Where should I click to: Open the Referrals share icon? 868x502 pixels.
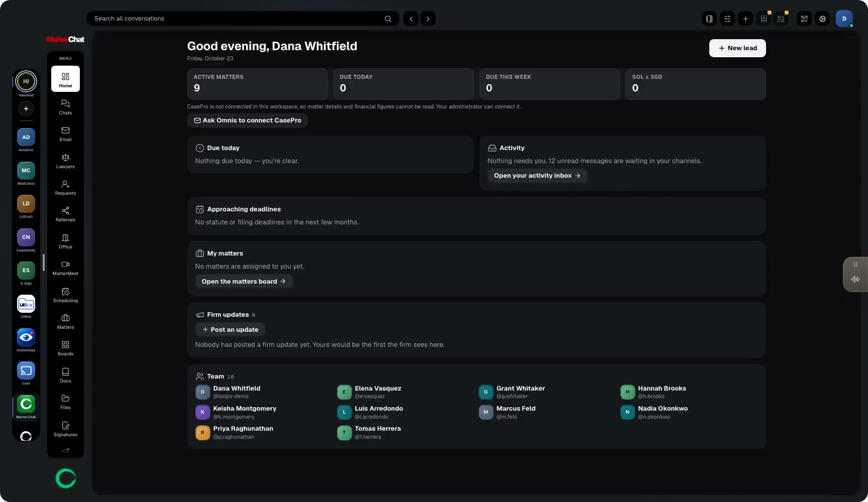tap(65, 214)
